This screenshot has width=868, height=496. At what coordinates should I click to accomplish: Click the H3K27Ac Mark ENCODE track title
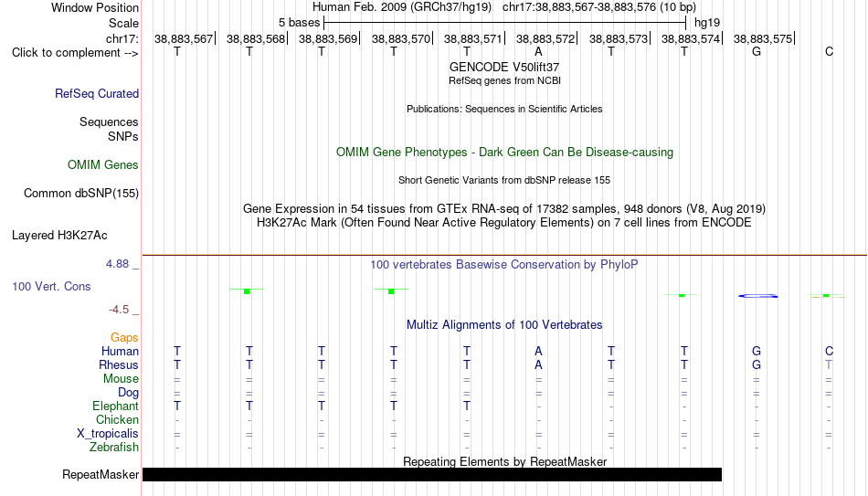(504, 223)
